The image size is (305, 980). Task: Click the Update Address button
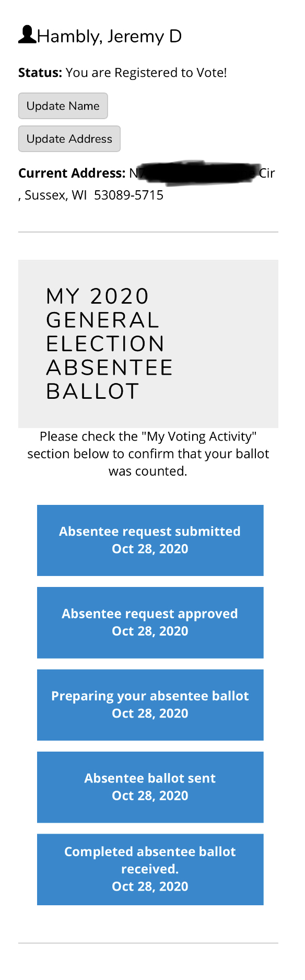69,139
